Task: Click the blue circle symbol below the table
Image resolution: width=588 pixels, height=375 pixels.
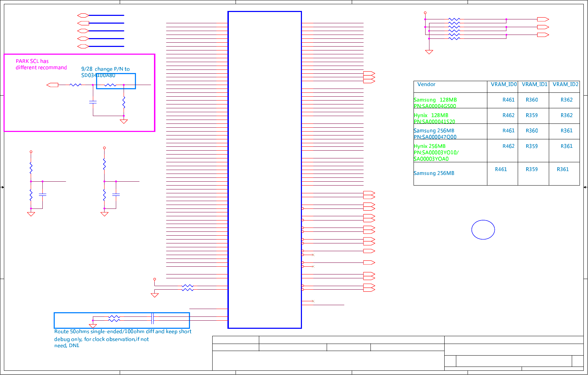Action: pyautogui.click(x=483, y=230)
